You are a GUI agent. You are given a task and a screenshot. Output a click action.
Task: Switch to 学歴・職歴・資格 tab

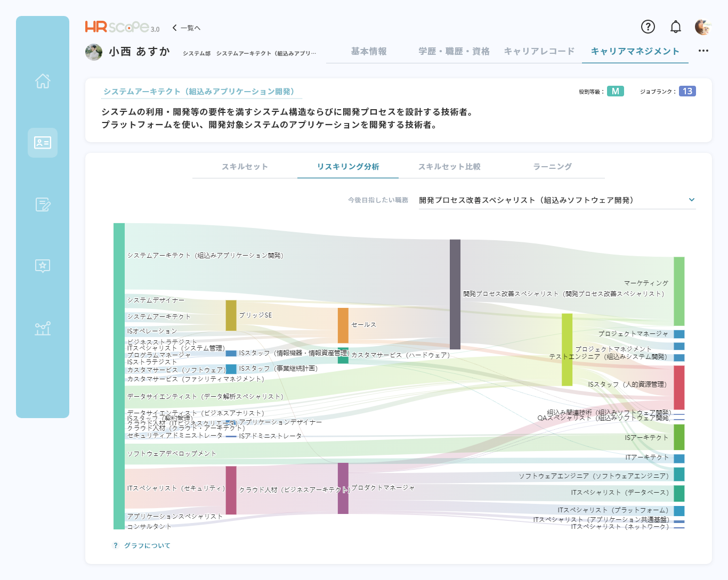454,51
